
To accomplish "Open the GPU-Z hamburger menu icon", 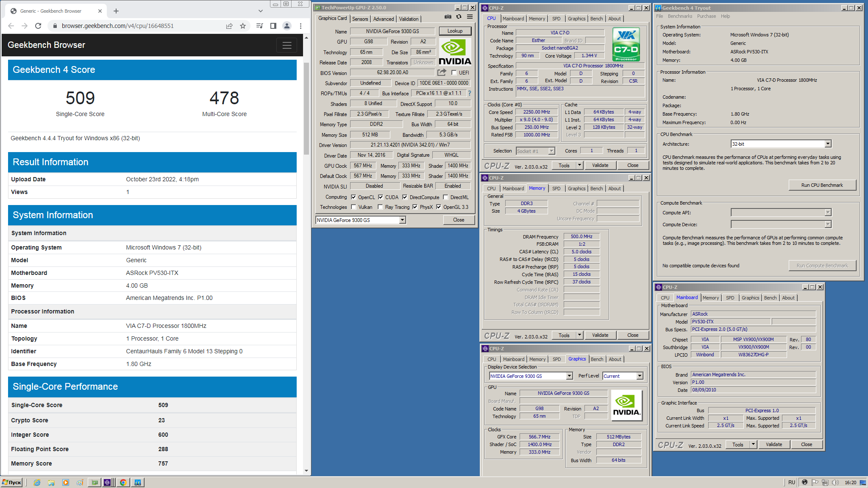I will click(470, 17).
